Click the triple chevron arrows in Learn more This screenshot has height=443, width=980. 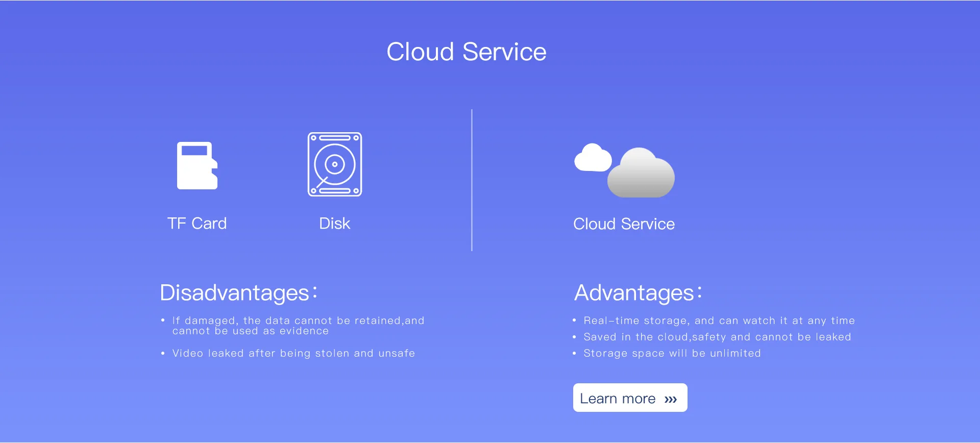click(x=671, y=399)
